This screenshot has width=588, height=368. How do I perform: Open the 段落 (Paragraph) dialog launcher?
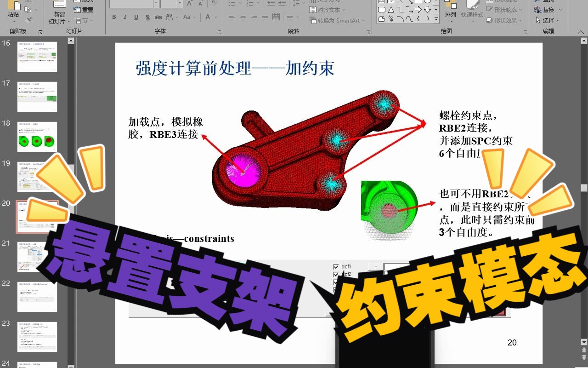[368, 32]
